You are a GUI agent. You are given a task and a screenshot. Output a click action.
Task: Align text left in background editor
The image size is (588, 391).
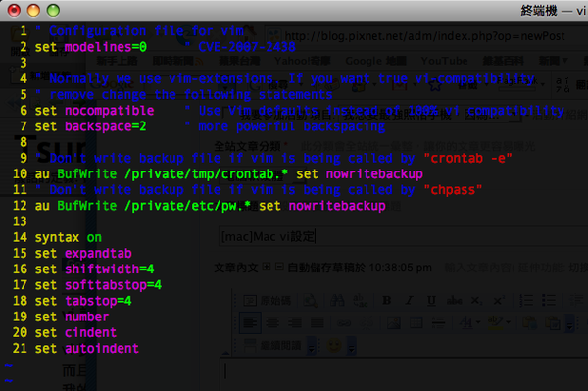coord(250,322)
